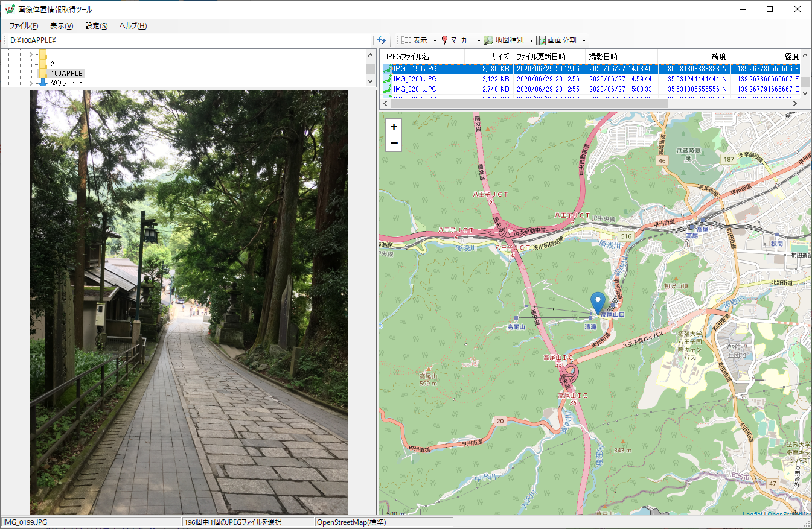The height and width of the screenshot is (529, 812).
Task: Open the 表示 toolbar dropdown arrow
Action: tap(435, 41)
